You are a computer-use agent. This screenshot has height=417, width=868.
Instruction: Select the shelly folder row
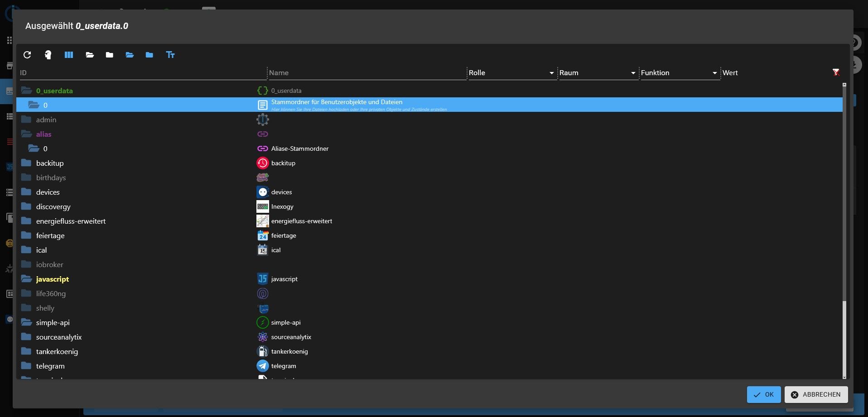pyautogui.click(x=429, y=308)
